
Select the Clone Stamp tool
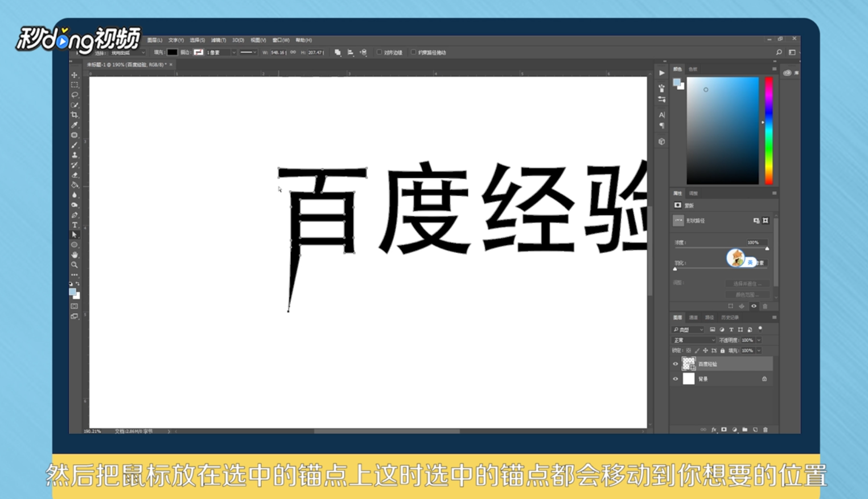[x=75, y=155]
